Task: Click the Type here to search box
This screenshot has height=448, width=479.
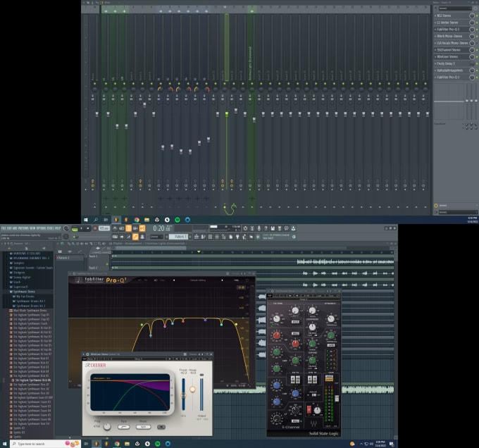Action: [x=45, y=444]
